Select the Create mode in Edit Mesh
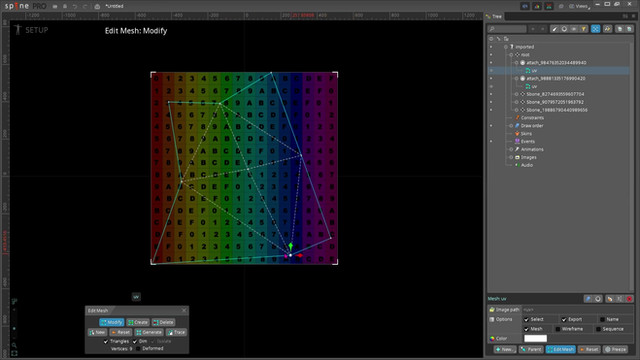The height and width of the screenshot is (360, 640). (138, 322)
